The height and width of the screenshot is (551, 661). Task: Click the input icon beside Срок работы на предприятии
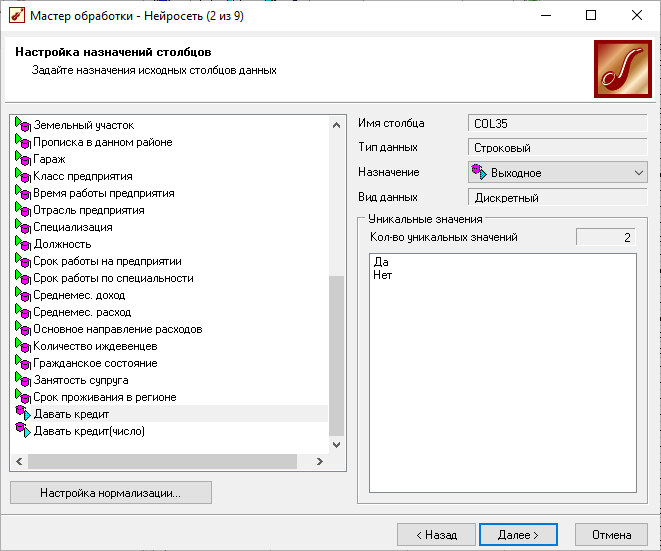tap(23, 261)
